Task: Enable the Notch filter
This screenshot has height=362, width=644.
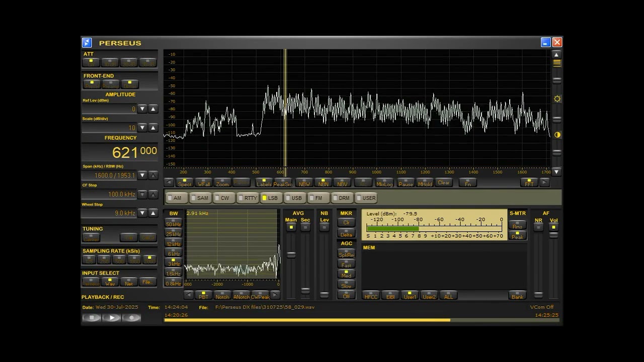Action: (222, 295)
